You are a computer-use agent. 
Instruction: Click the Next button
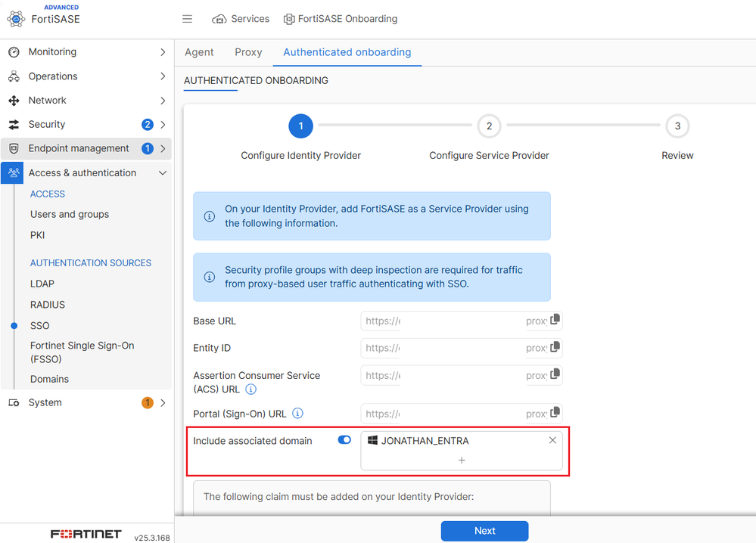point(484,531)
